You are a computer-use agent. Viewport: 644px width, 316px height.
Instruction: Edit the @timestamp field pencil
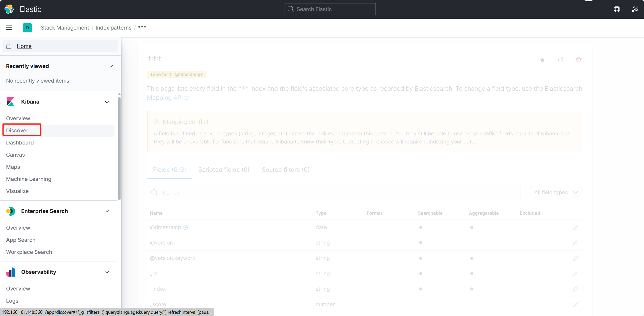[x=575, y=227]
